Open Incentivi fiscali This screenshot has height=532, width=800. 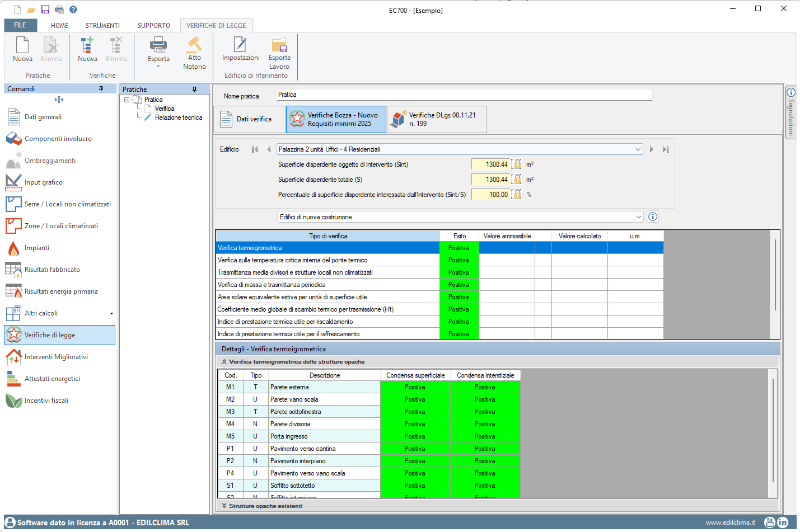[60, 401]
